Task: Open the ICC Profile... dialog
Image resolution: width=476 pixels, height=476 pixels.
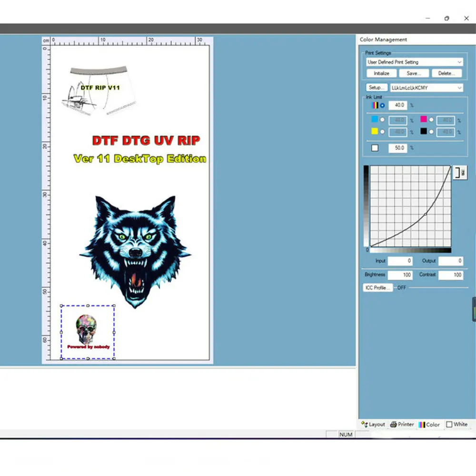Action: coord(377,288)
